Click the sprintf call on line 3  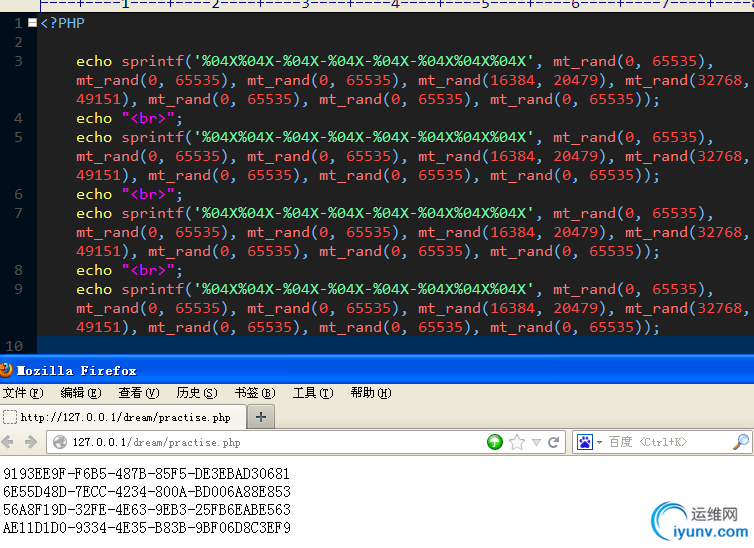tap(412, 80)
